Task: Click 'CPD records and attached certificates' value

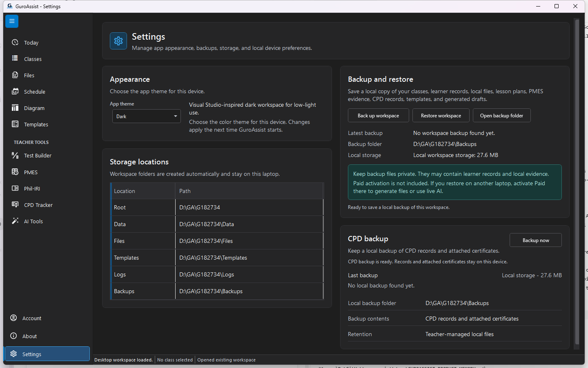Action: [472, 319]
